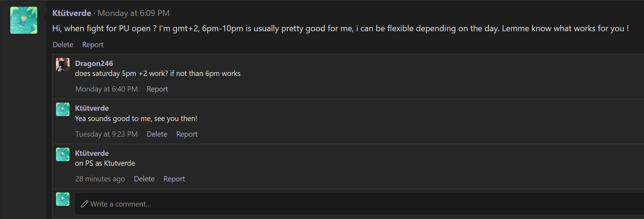Viewport: 644px width, 219px height.
Task: Open Ktütverde's profile from the main post username
Action: click(x=72, y=13)
